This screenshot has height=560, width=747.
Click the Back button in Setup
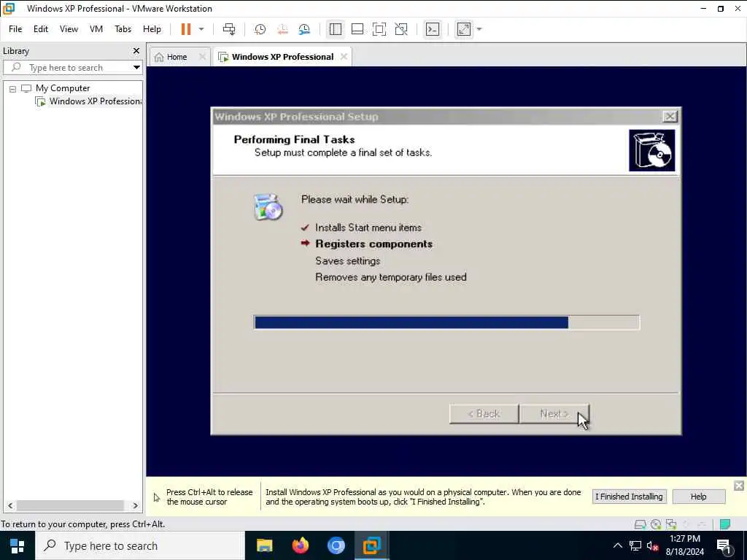coord(484,414)
